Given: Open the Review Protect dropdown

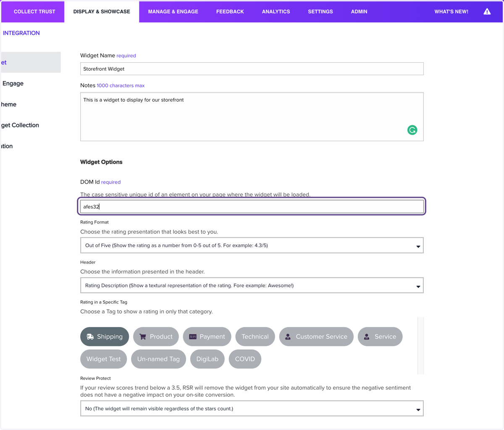Looking at the screenshot, I should coord(252,409).
